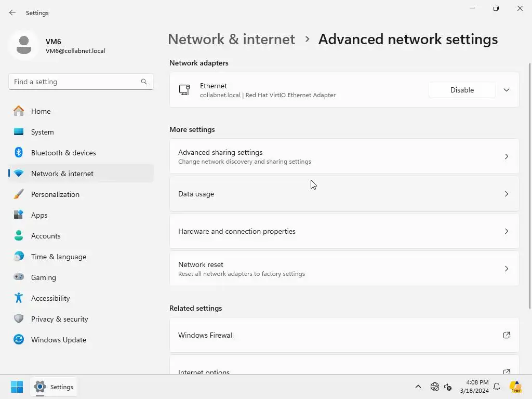
Task: Click the Accessibility sidebar icon
Action: click(19, 298)
